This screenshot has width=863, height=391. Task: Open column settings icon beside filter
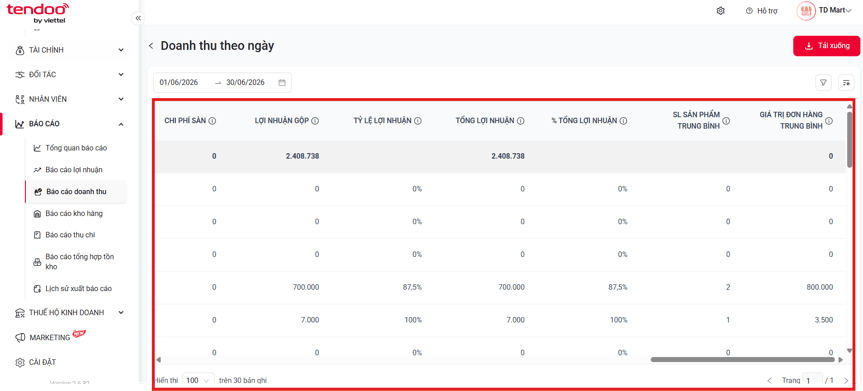pyautogui.click(x=846, y=83)
